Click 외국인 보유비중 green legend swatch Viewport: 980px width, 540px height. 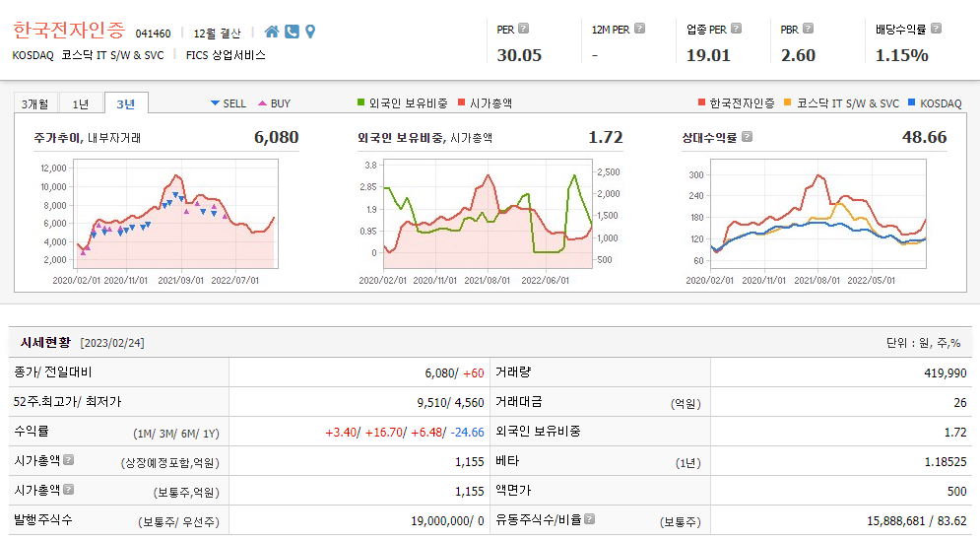coord(360,101)
